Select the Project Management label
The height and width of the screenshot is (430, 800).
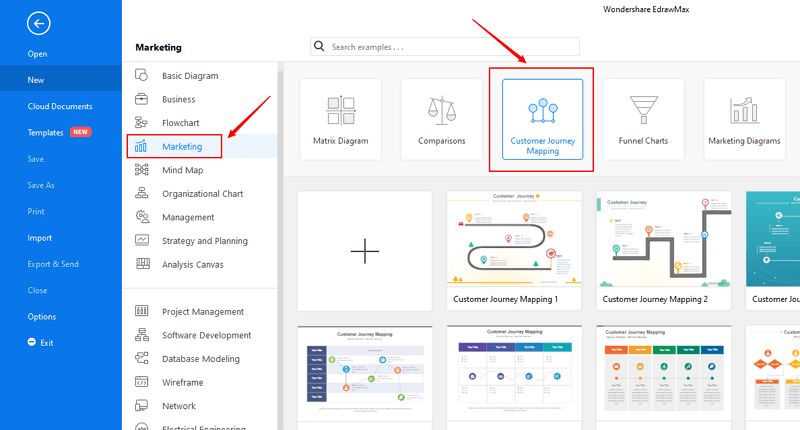(x=203, y=312)
